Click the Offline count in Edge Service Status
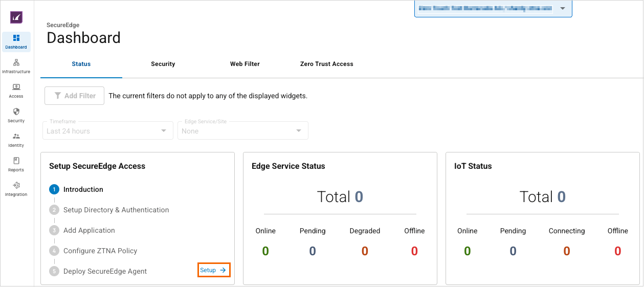644x287 pixels. tap(414, 251)
